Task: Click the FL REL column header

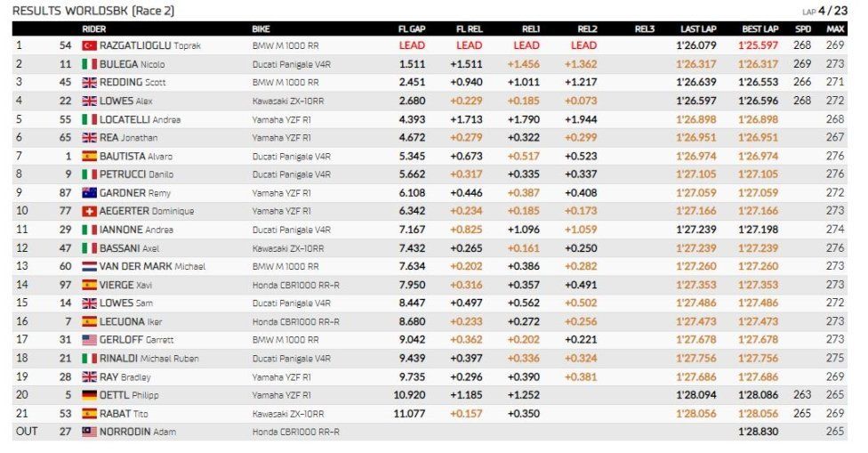Action: 470,28
